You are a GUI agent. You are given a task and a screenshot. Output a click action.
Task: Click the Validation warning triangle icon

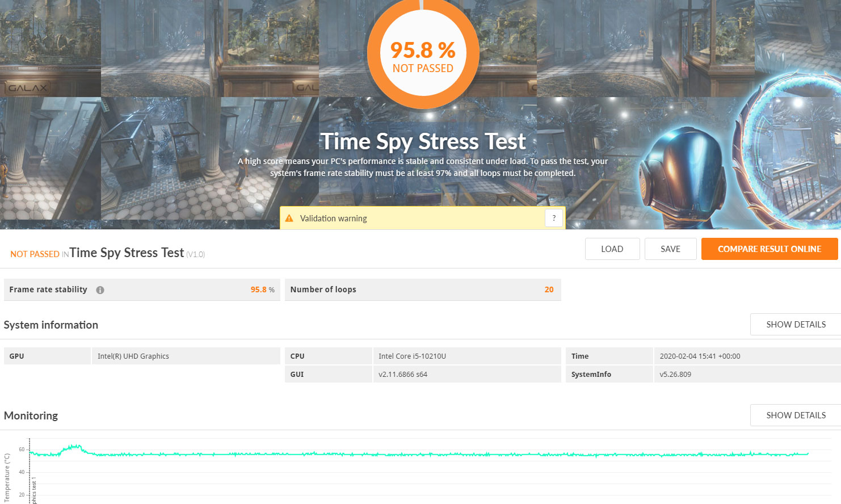tap(289, 219)
